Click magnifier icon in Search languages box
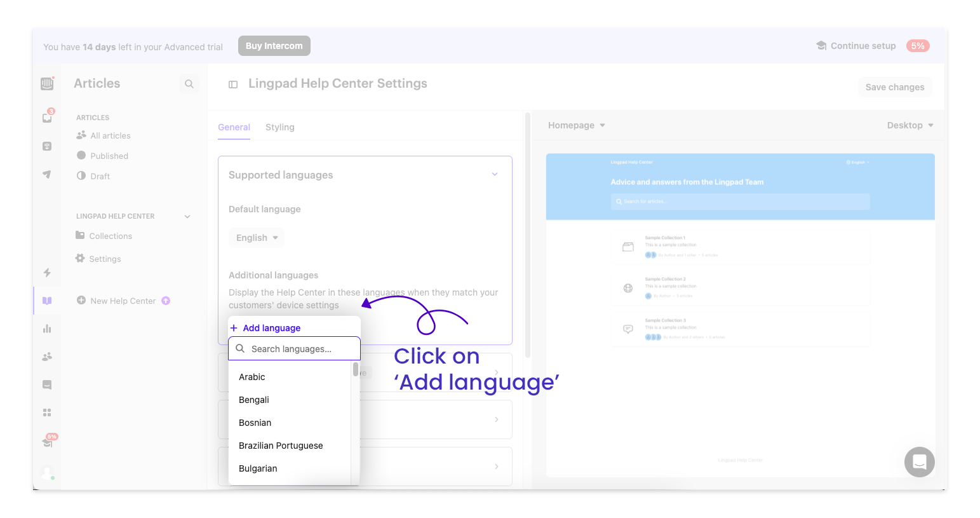 240,348
